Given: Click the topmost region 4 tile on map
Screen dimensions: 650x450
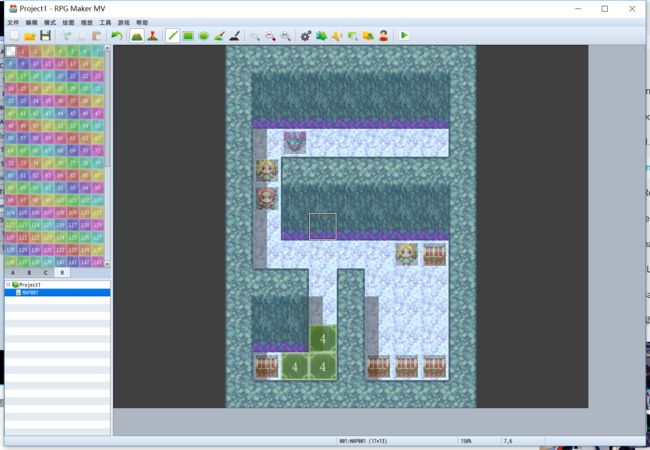Looking at the screenshot, I should coord(323,339).
